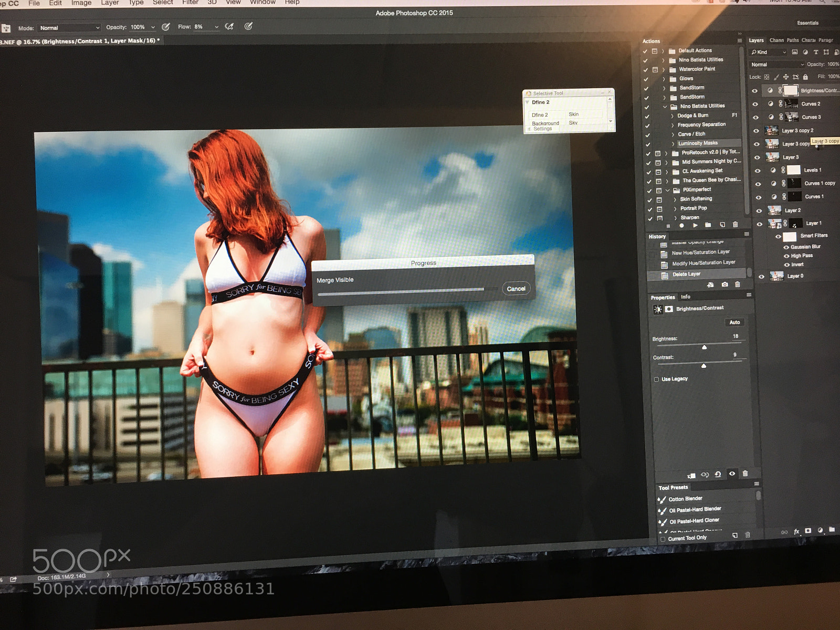Lock transparent pixels icon
Screen dimensions: 840x630
click(x=766, y=77)
